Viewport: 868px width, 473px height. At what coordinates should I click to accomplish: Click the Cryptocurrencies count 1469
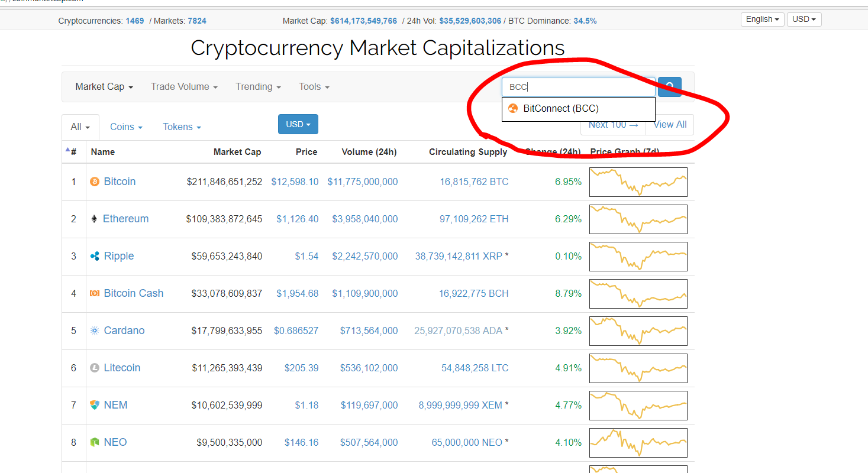[134, 21]
